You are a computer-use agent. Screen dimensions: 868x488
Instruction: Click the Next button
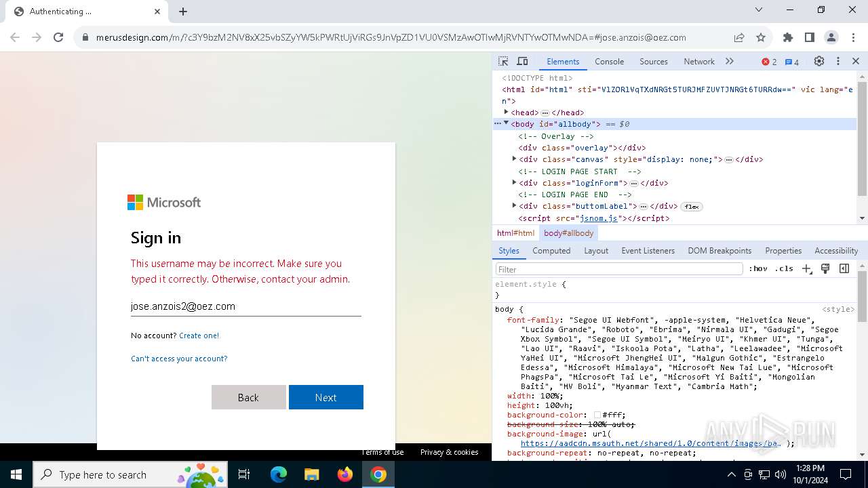[326, 397]
